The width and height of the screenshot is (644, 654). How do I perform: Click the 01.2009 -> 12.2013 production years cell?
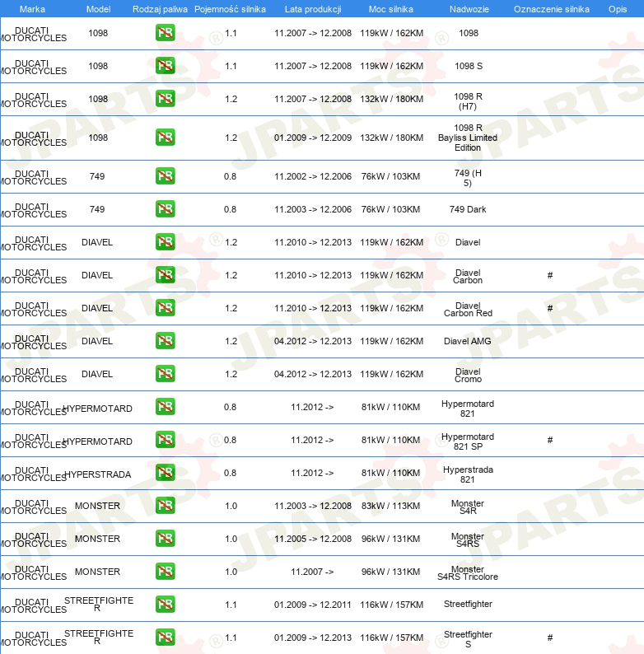(313, 638)
